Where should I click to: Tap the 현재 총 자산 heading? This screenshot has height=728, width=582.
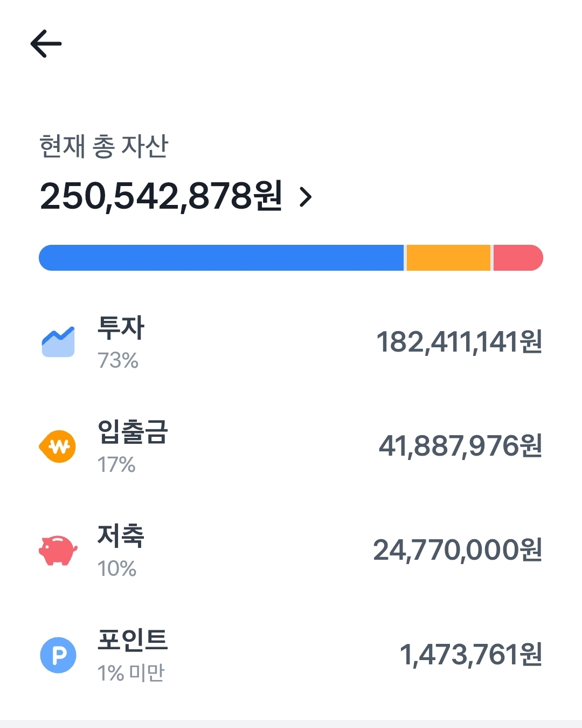click(104, 147)
